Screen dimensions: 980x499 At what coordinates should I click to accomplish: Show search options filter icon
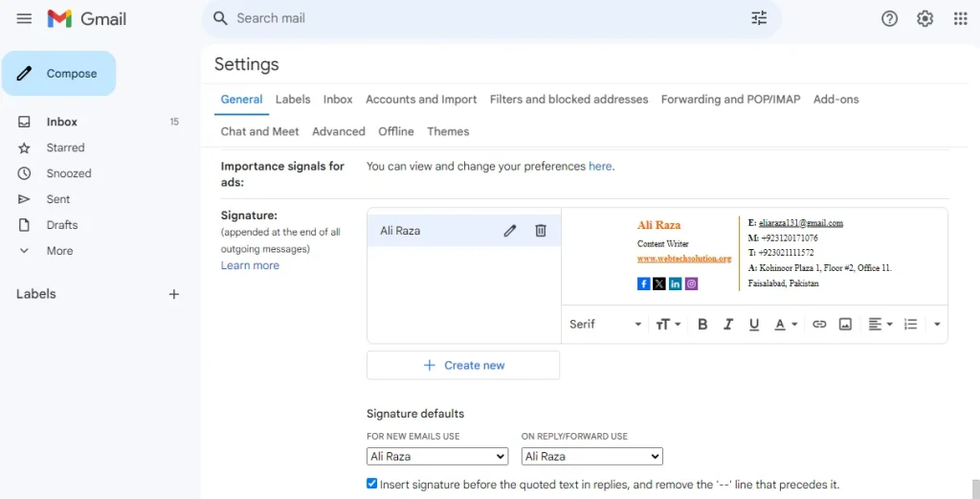[x=759, y=18]
